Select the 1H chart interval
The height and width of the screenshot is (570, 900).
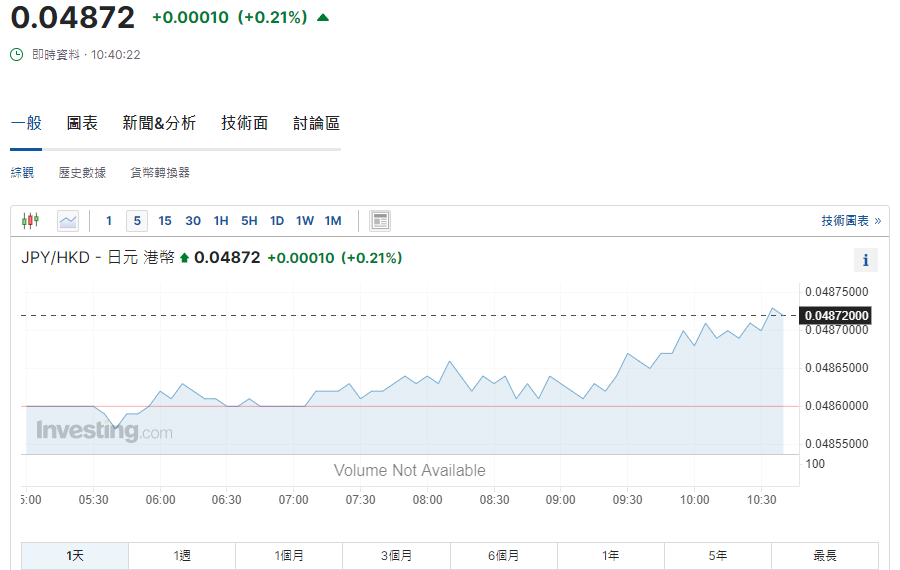pyautogui.click(x=221, y=221)
